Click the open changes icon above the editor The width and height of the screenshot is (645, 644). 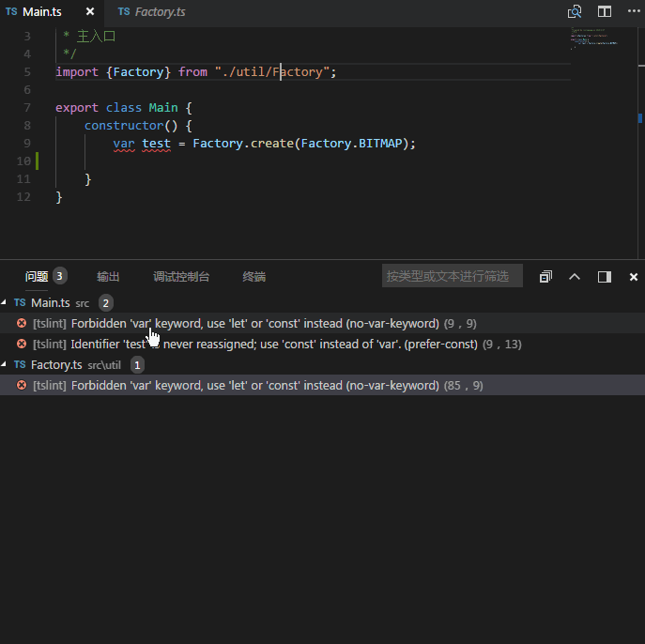(x=575, y=12)
